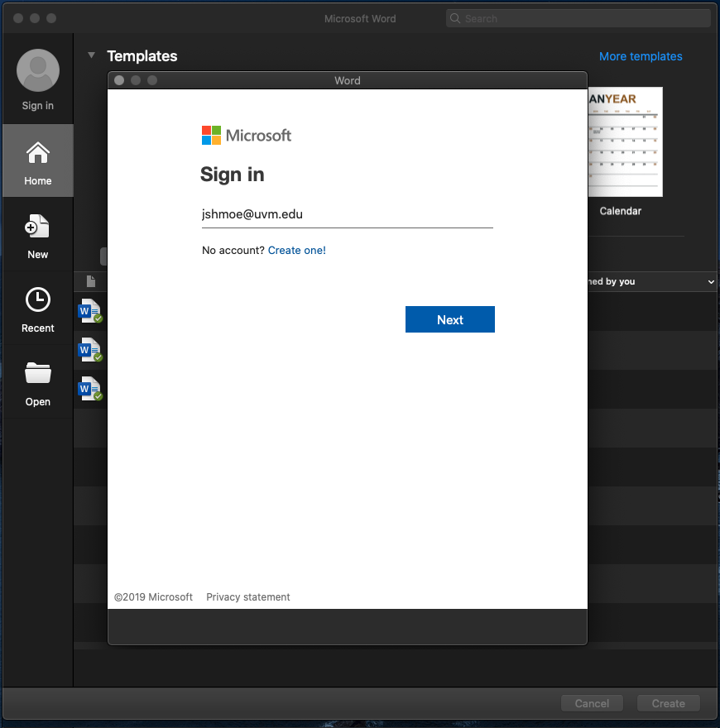Select the Home icon in the sidebar
The height and width of the screenshot is (728, 720).
[37, 160]
